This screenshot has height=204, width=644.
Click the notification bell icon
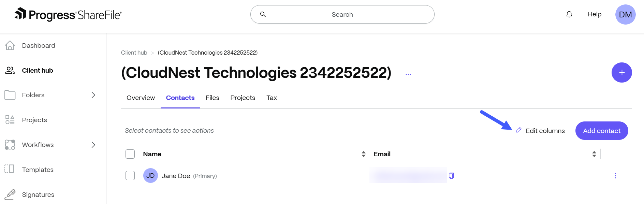(569, 14)
